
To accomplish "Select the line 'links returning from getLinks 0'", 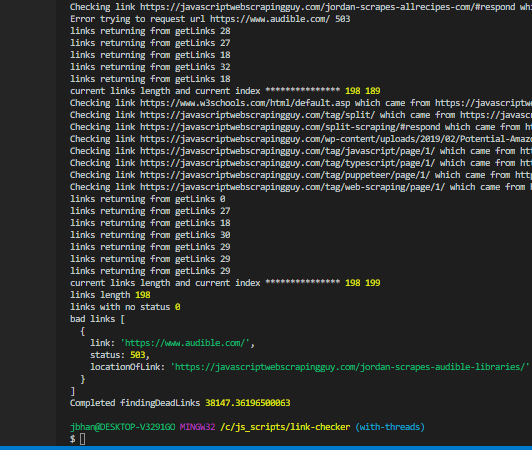I will coord(148,199).
